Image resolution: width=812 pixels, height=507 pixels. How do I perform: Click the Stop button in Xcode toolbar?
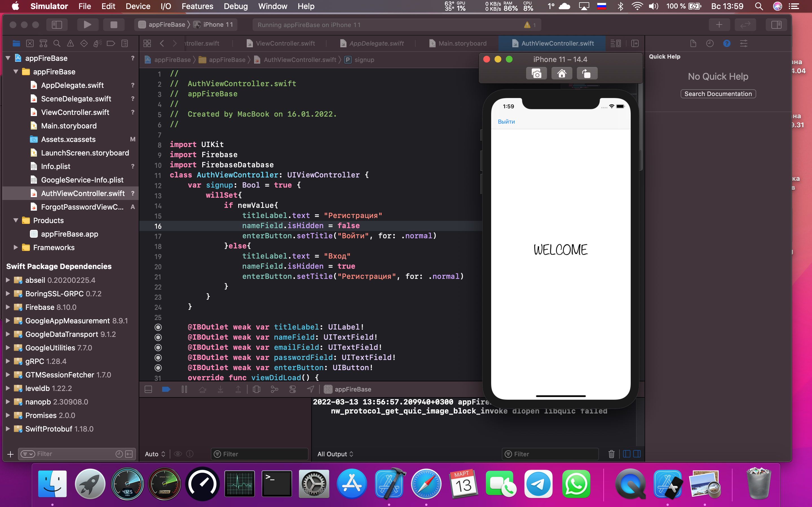pyautogui.click(x=114, y=25)
